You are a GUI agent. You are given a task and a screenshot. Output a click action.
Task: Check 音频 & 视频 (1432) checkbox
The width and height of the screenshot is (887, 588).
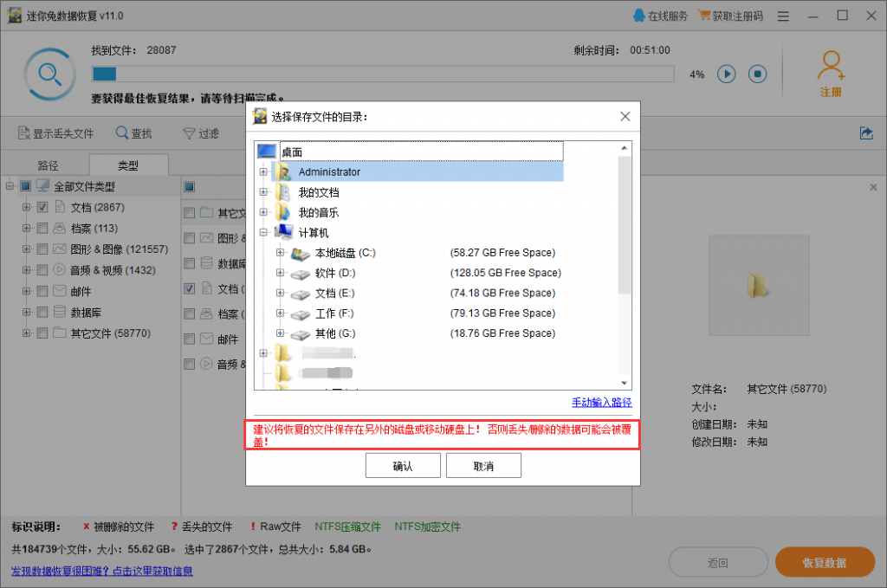(42, 270)
